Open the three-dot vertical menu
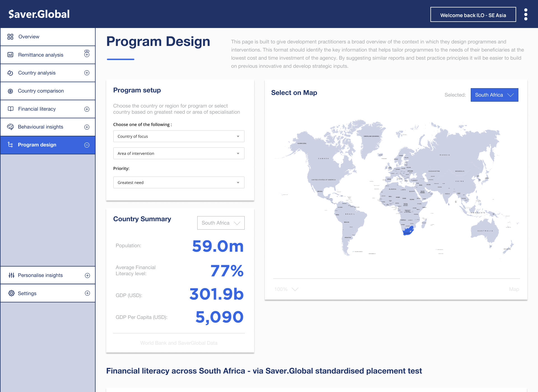The width and height of the screenshot is (538, 392). pyautogui.click(x=526, y=14)
